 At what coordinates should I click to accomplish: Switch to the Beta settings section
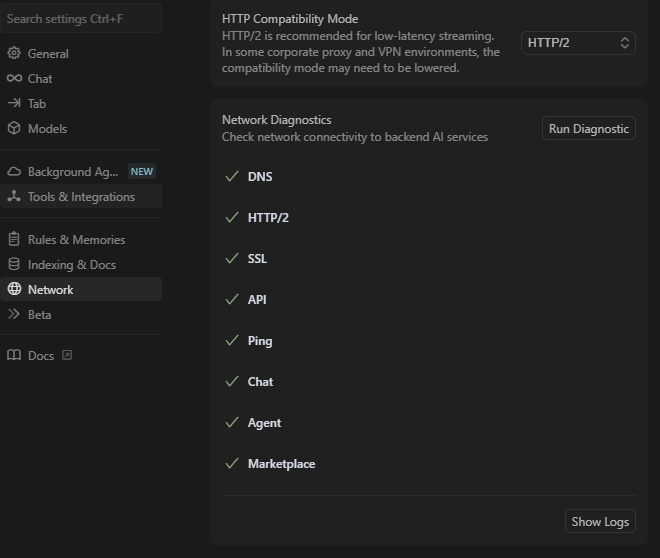click(x=40, y=315)
